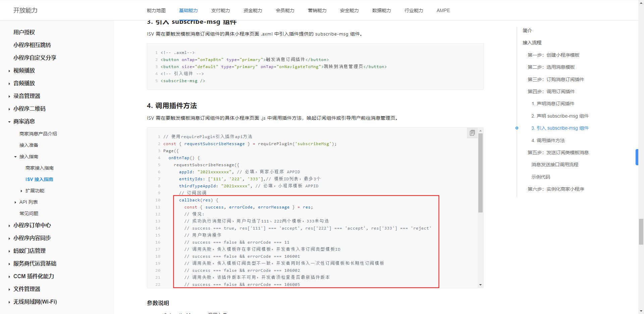The image size is (644, 314).
Task: Click the page scrollbar thumb
Action: (x=641, y=232)
